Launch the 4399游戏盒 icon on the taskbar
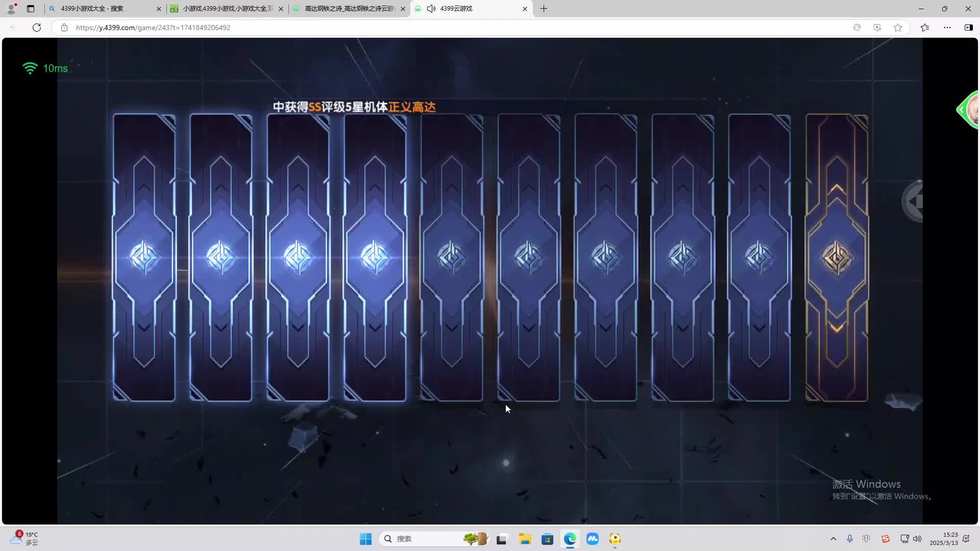Viewport: 980px width, 551px height. (615, 539)
